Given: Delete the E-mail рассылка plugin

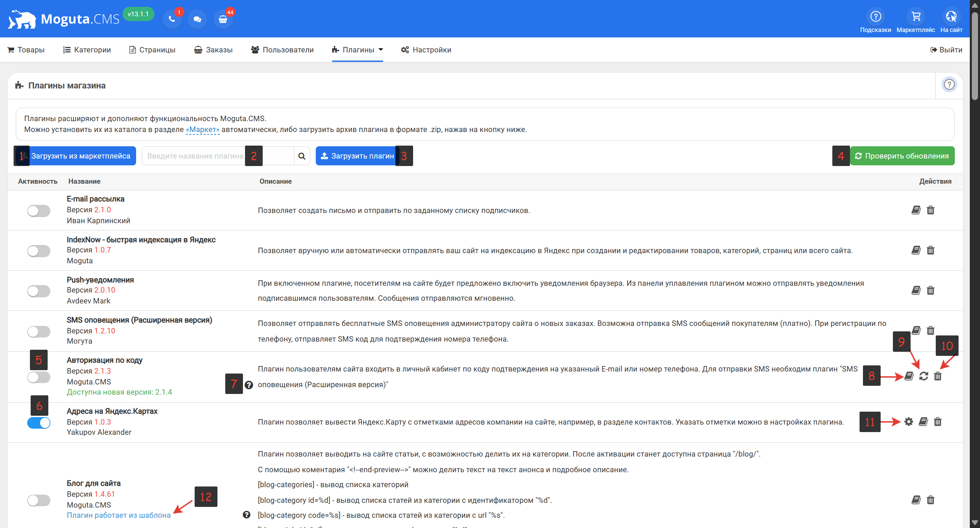Looking at the screenshot, I should pyautogui.click(x=930, y=210).
